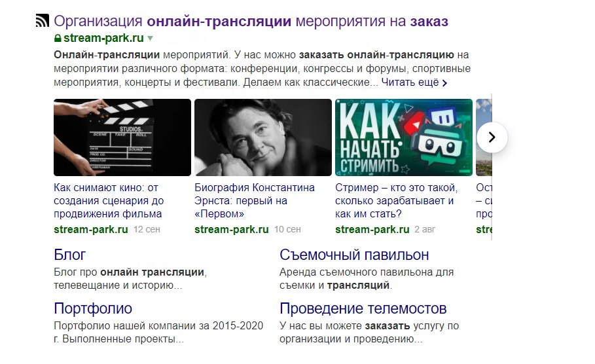Show next articles with carousel arrow
Screen dimensions: 595x364
(x=492, y=137)
